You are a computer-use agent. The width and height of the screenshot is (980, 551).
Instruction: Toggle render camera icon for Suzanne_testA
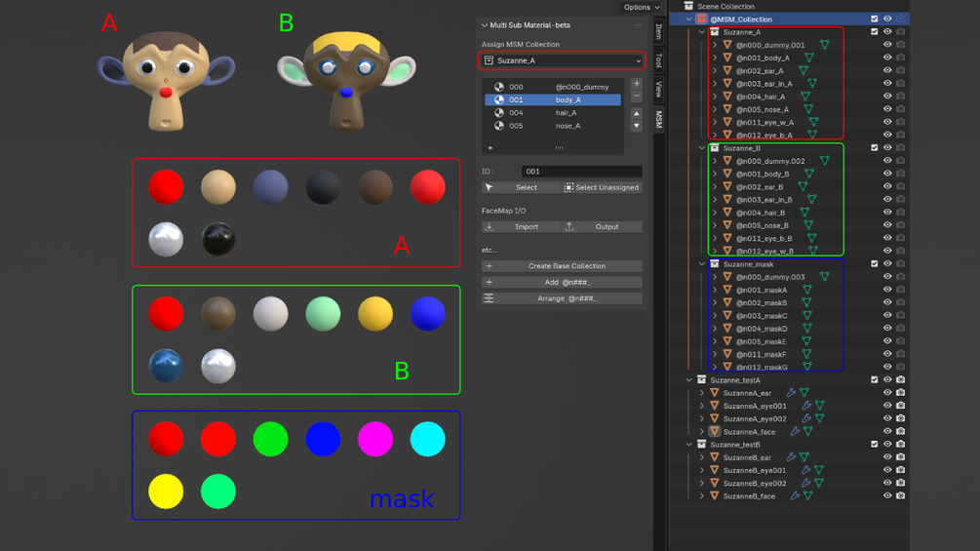pyautogui.click(x=901, y=379)
